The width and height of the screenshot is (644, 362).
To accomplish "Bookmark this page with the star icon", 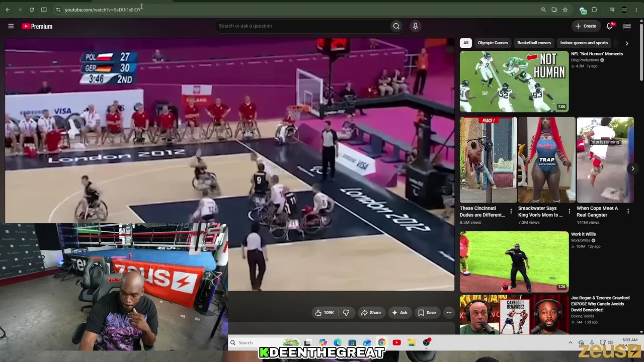I will (565, 10).
